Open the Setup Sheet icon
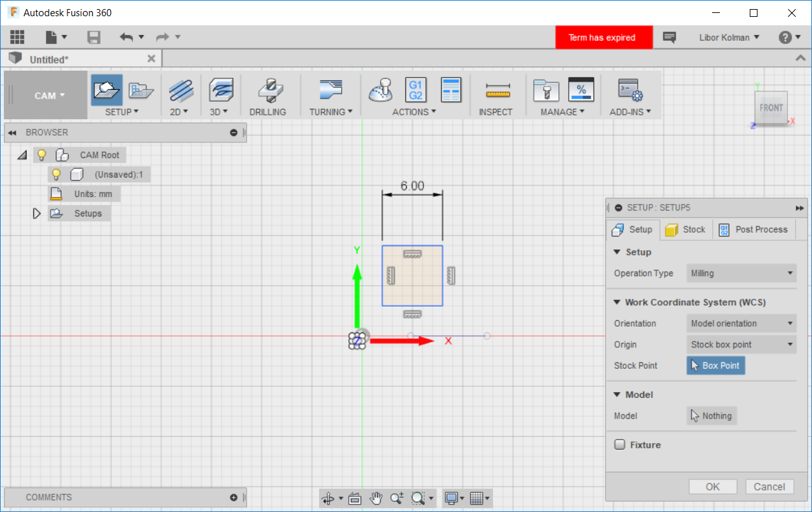812x512 pixels. tap(451, 90)
